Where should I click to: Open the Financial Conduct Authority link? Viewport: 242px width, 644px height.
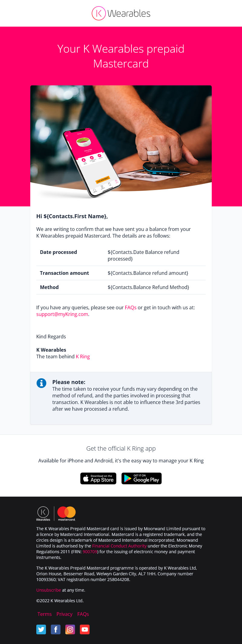tap(119, 546)
